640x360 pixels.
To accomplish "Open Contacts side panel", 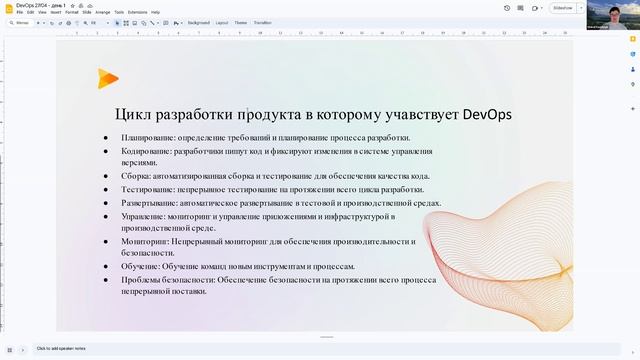I will [633, 69].
